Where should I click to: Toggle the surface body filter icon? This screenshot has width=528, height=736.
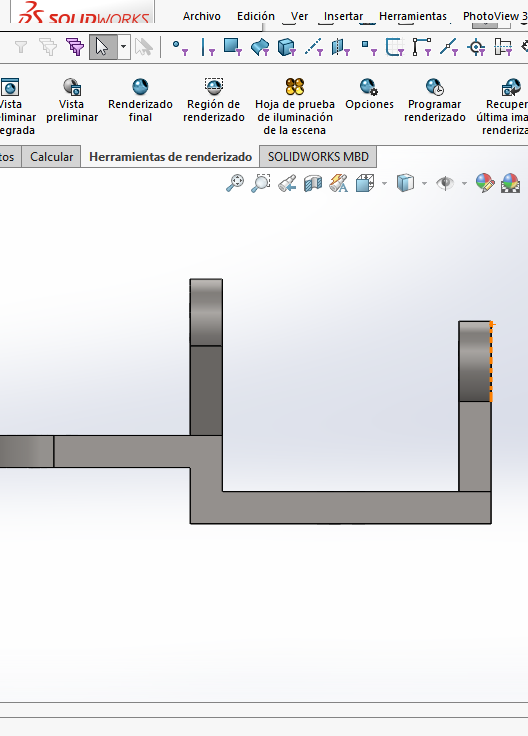[260, 47]
